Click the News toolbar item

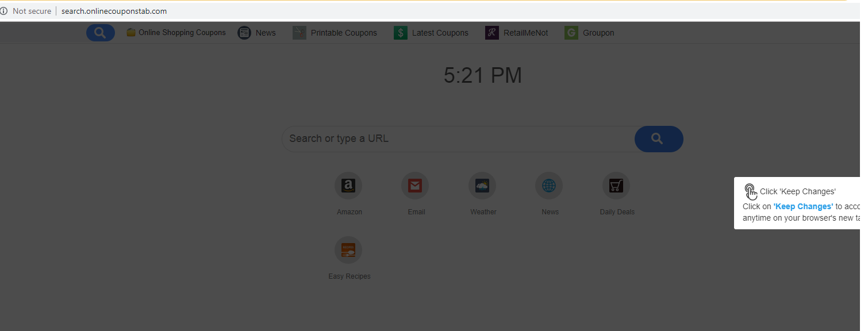click(257, 33)
